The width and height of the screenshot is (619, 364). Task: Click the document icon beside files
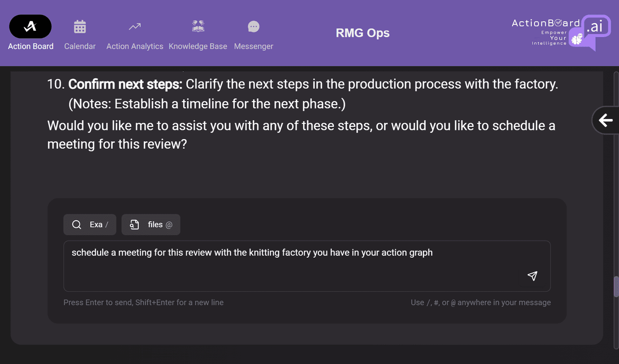click(134, 225)
